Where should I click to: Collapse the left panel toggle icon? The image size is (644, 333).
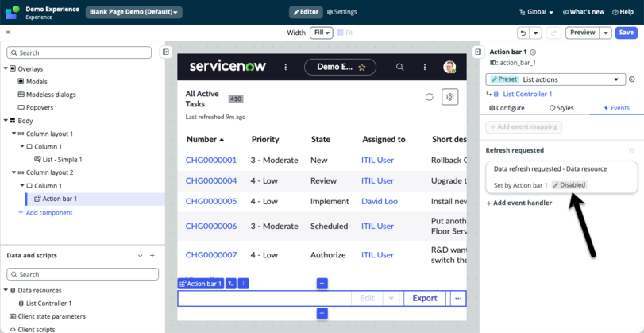tap(165, 52)
